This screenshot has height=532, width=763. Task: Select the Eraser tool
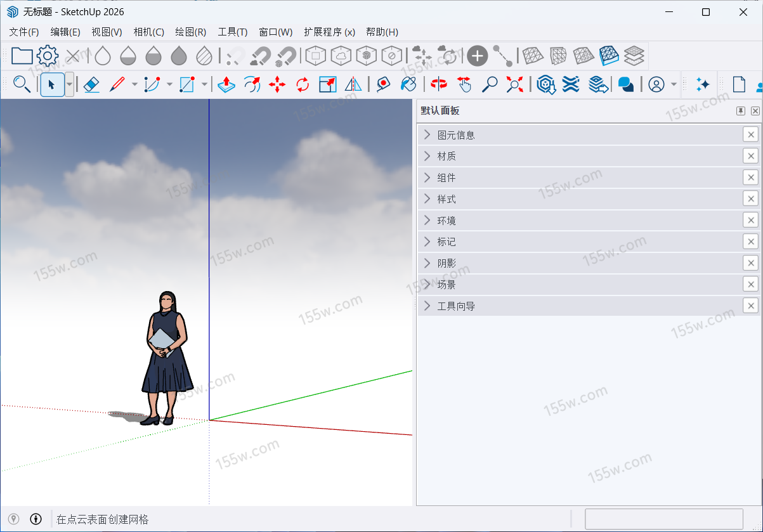pyautogui.click(x=91, y=84)
